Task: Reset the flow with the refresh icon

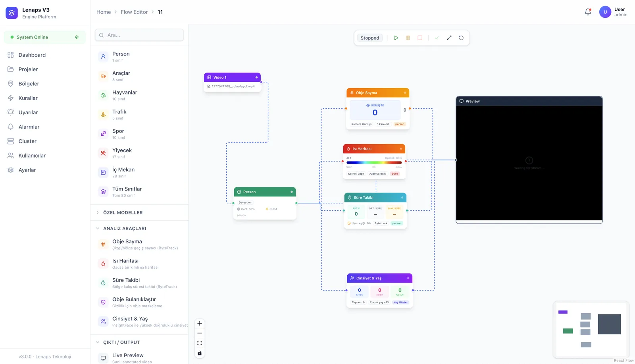Action: pyautogui.click(x=461, y=38)
